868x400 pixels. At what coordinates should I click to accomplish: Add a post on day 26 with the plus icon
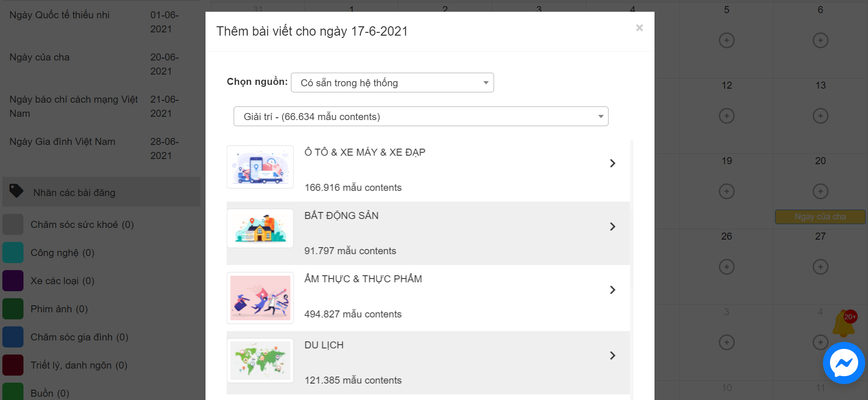[726, 267]
